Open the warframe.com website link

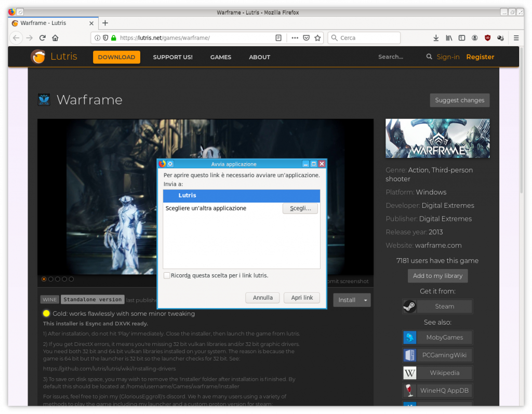(438, 245)
